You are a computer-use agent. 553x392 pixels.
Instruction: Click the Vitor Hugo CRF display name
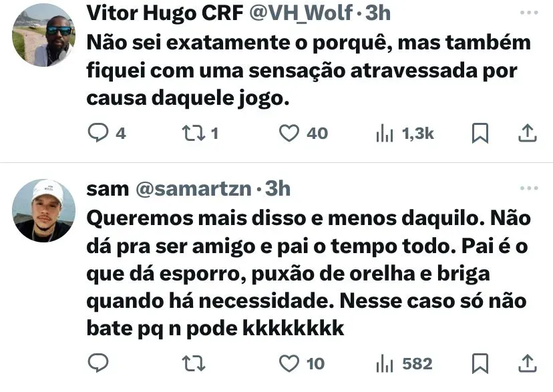165,13
